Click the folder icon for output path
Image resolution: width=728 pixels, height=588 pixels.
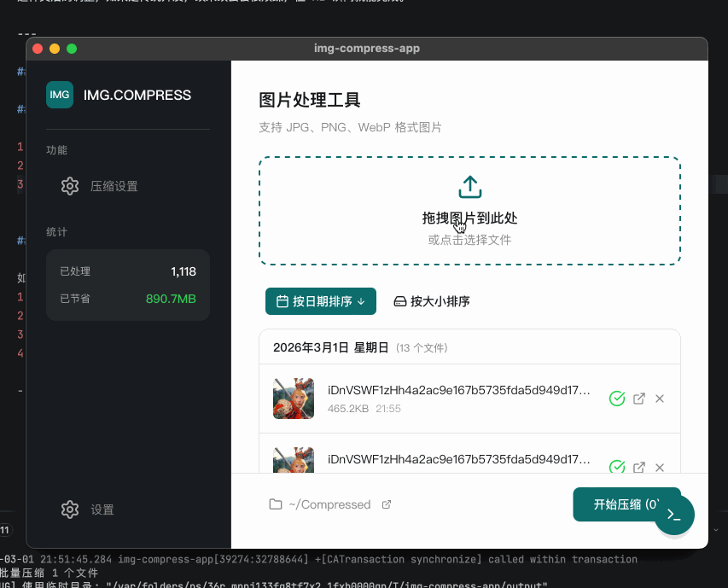click(x=275, y=504)
